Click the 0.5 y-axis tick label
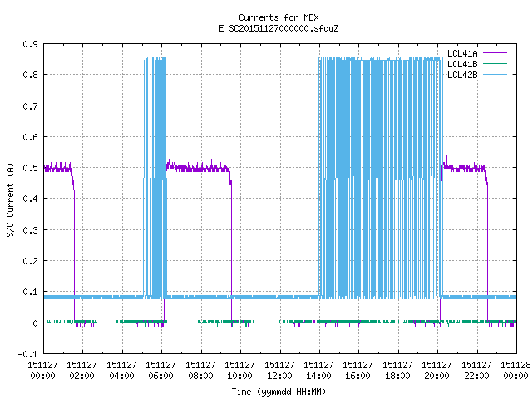532x399 pixels. click(30, 168)
